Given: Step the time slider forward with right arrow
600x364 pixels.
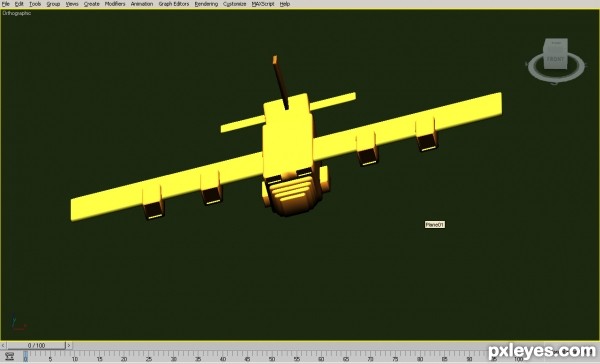Looking at the screenshot, I should 69,345.
